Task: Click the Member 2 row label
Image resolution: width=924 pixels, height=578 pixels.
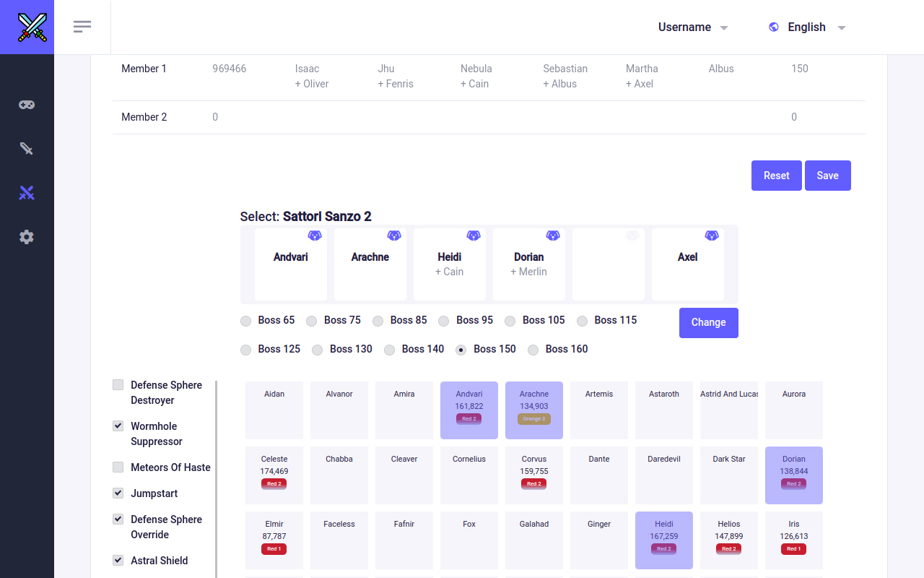Action: [144, 117]
